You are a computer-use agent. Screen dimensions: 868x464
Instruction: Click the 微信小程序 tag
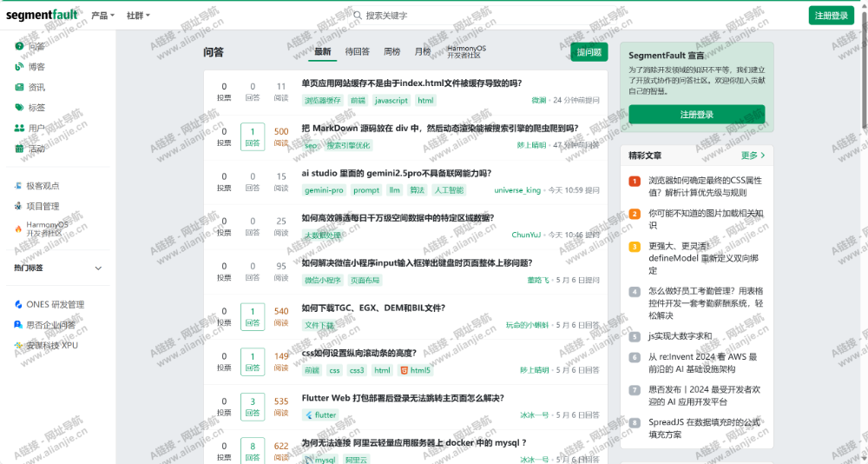click(322, 280)
